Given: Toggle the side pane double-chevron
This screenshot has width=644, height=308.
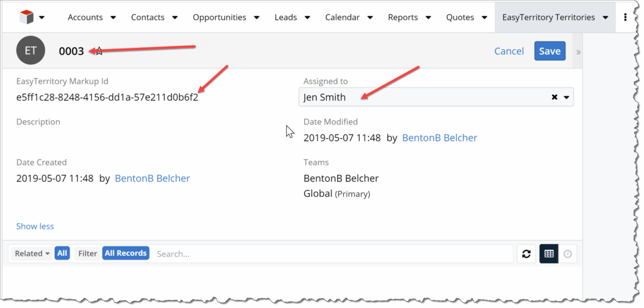Looking at the screenshot, I should [578, 52].
